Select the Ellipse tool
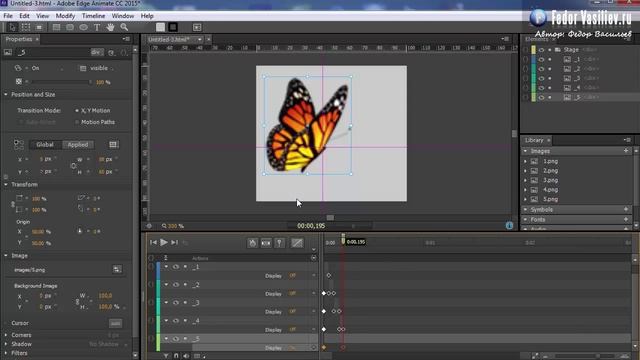The height and width of the screenshot is (360, 640). point(83,27)
